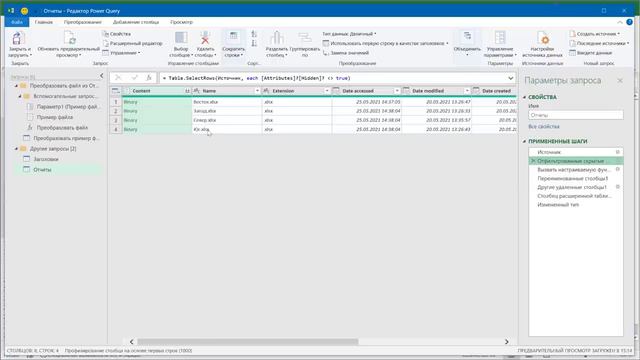Click Use First Row as Headers
Viewport: 640px width, 360px height.
click(385, 43)
